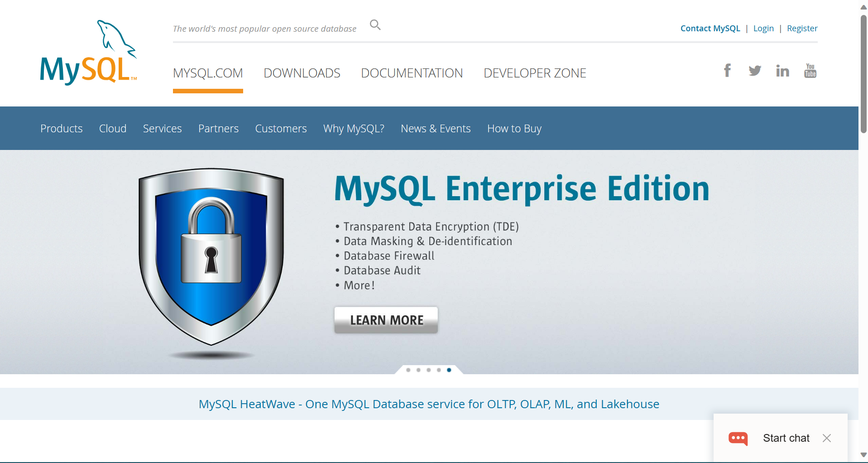Screen dimensions: 868x463
Task: Show the first carousel slide dot
Action: click(x=408, y=370)
